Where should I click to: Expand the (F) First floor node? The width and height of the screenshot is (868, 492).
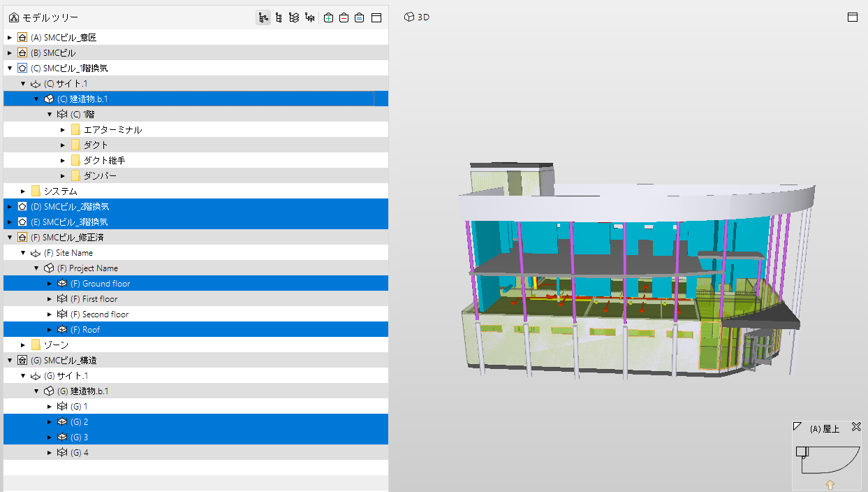tap(50, 298)
